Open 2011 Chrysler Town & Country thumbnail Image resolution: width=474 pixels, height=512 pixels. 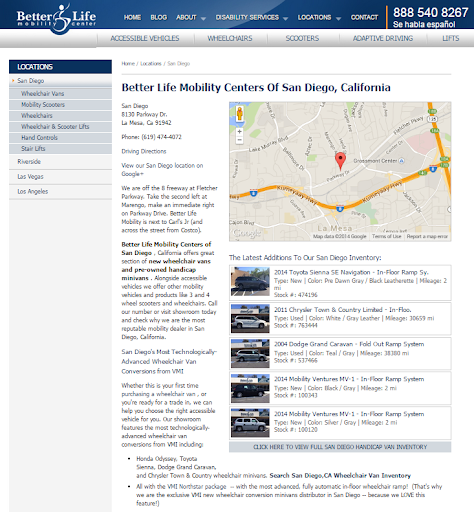[x=250, y=318]
